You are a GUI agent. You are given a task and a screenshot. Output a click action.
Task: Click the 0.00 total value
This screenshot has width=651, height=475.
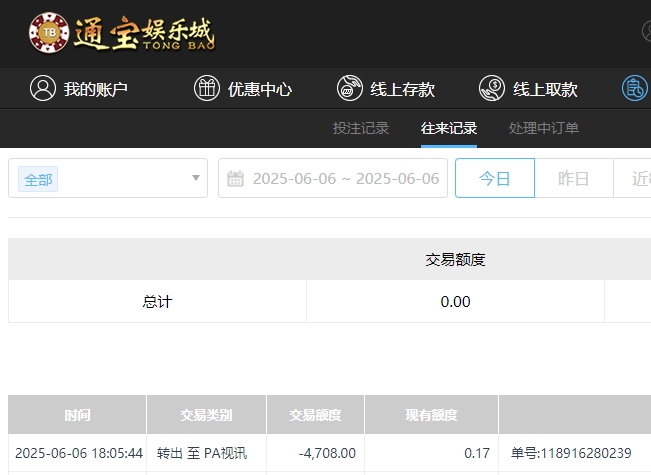(455, 301)
